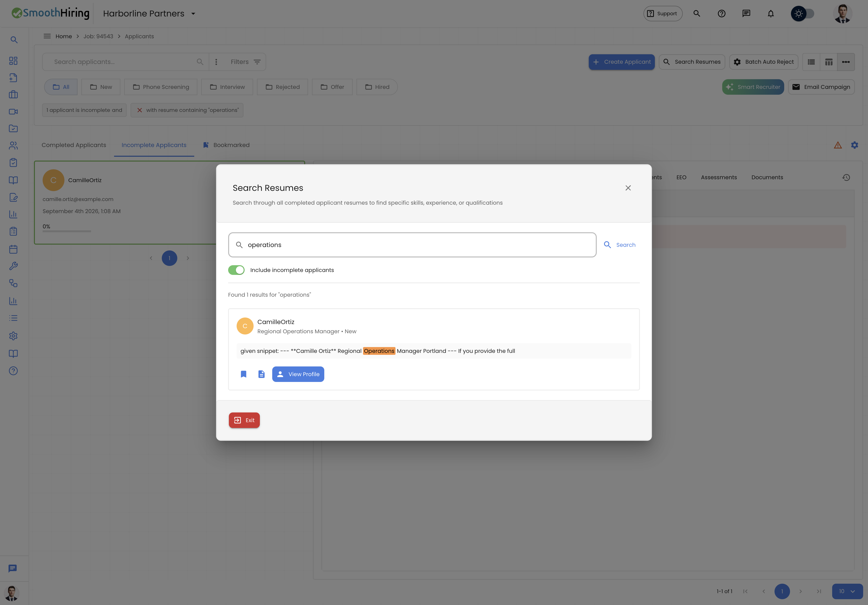Open the sidebar calendar icon

click(x=14, y=249)
